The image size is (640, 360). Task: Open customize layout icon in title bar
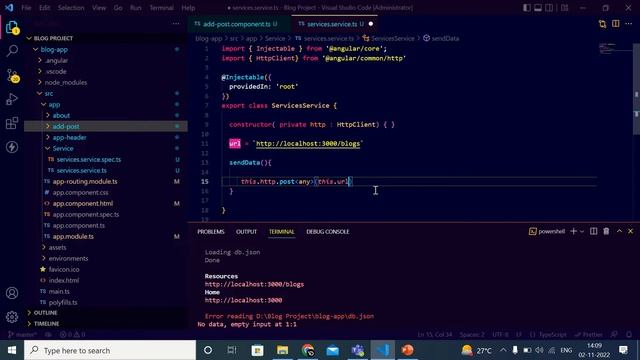coord(564,8)
